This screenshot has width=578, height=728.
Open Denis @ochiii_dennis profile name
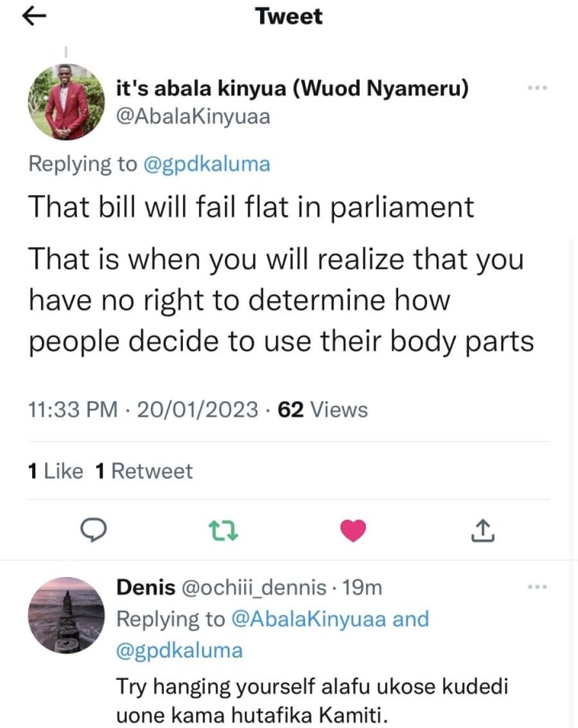point(222,588)
